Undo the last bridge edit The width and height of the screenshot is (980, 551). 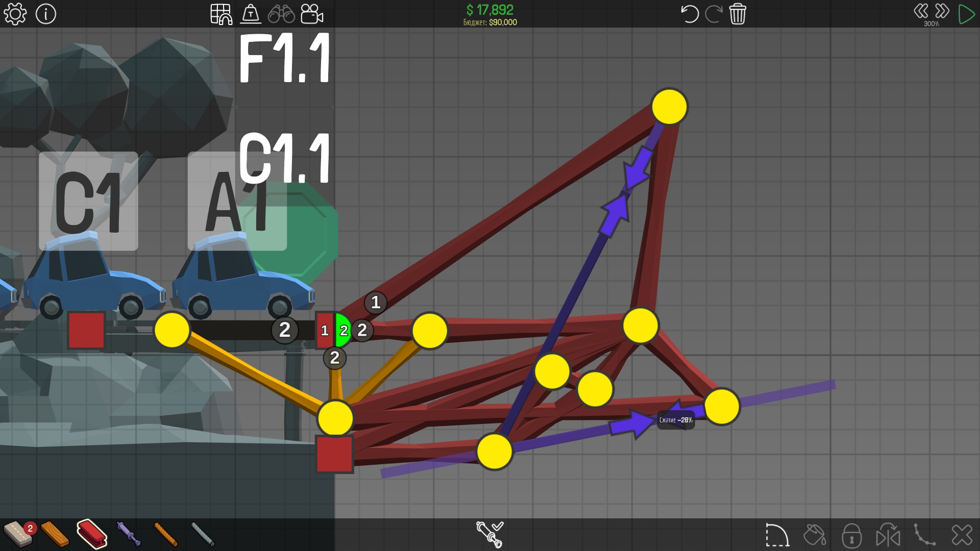click(689, 14)
